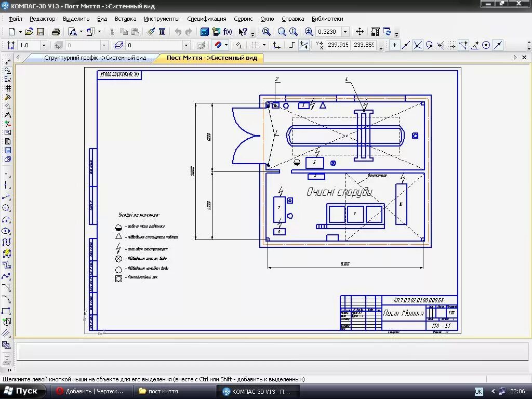
Task: Create a new document with New icon
Action: [12, 32]
